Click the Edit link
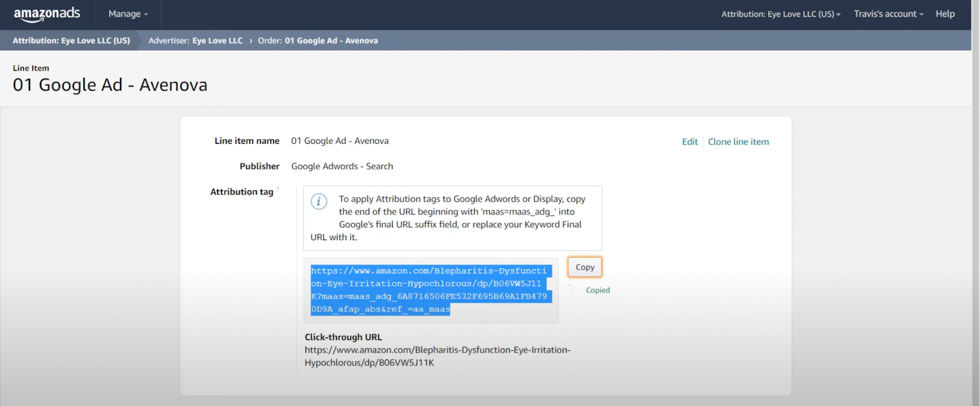The image size is (980, 406). pyautogui.click(x=690, y=141)
